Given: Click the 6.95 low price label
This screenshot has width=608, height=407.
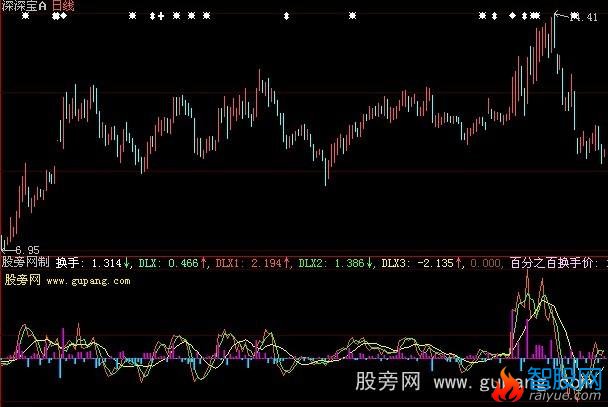Looking at the screenshot, I should tap(27, 250).
